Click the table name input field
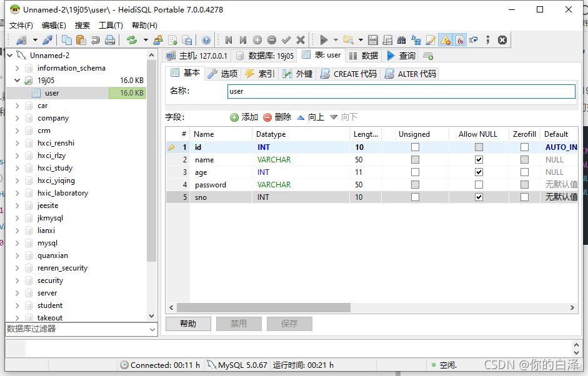588x376 pixels. pos(401,91)
